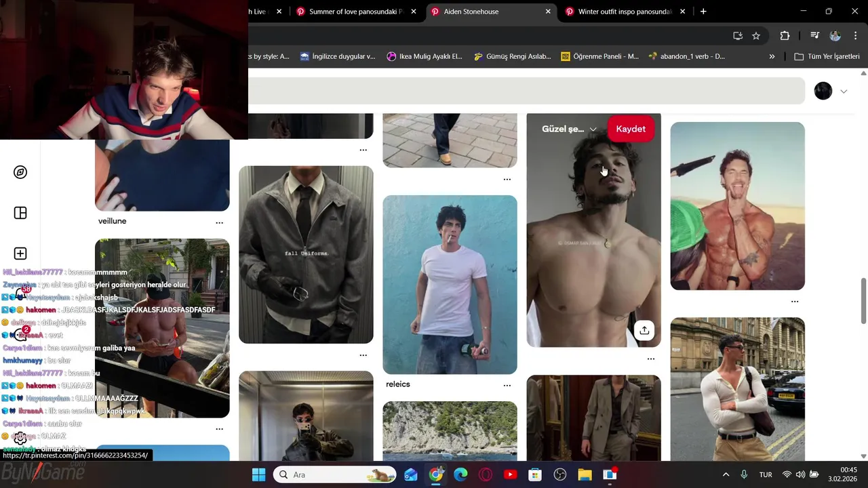Viewport: 868px width, 488px height.
Task: Expand the account chevron beside profile picture
Action: [844, 91]
